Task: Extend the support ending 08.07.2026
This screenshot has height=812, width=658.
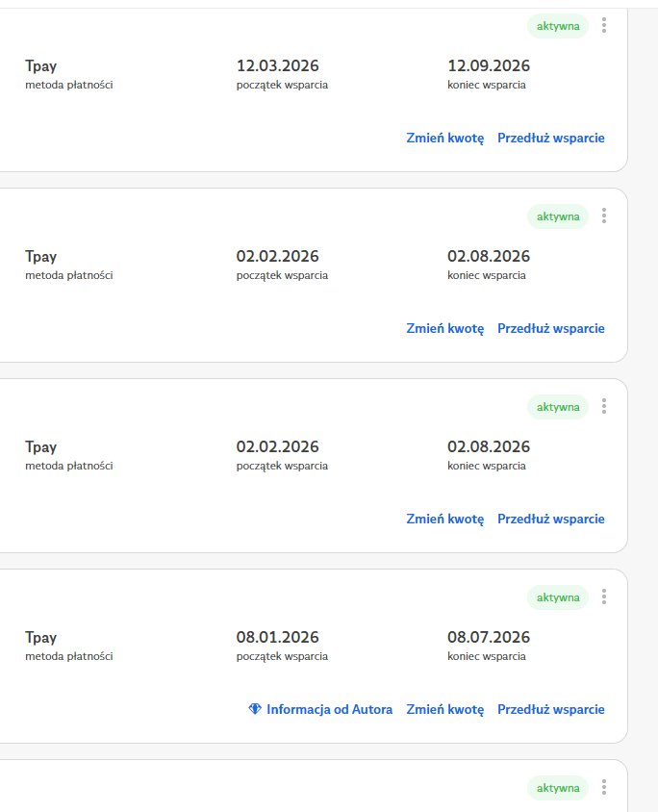Action: pos(551,709)
